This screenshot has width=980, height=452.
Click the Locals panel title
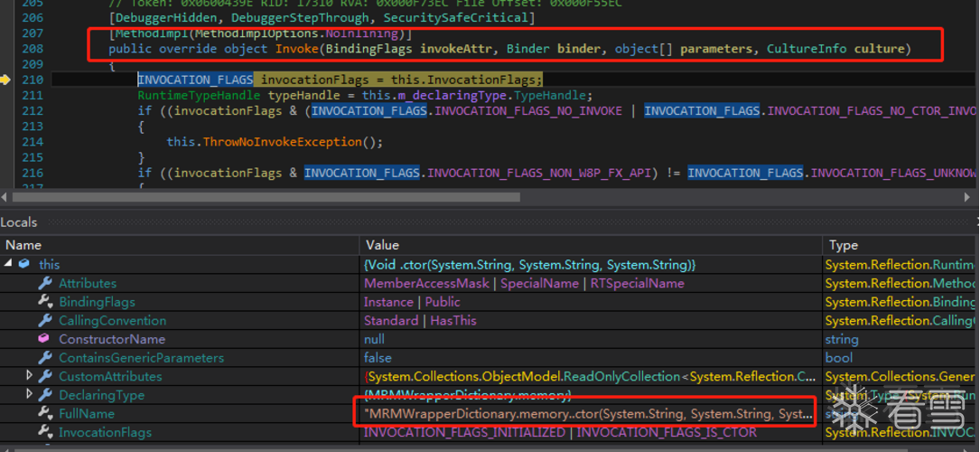click(19, 222)
